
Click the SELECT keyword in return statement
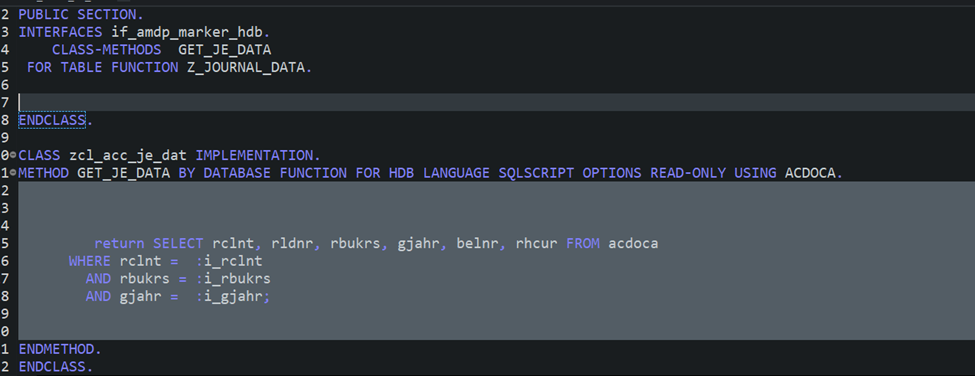point(178,243)
